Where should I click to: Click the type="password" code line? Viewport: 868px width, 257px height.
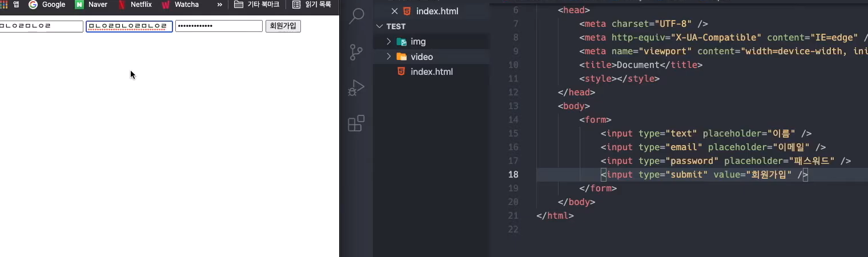pyautogui.click(x=726, y=160)
